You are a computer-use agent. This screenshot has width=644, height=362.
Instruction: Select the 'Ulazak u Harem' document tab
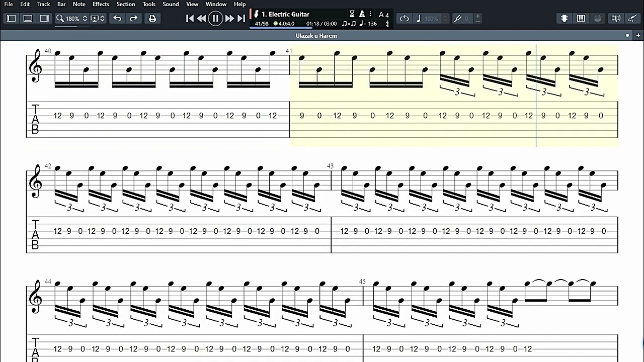(316, 36)
